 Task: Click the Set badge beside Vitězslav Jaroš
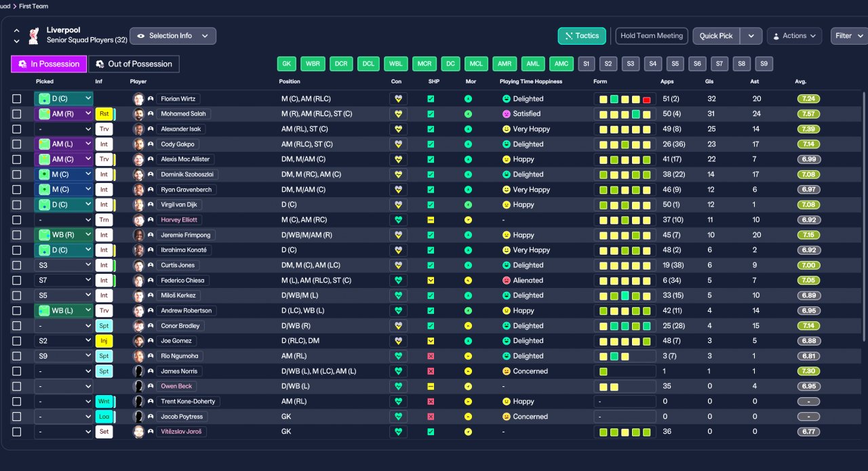pyautogui.click(x=104, y=432)
